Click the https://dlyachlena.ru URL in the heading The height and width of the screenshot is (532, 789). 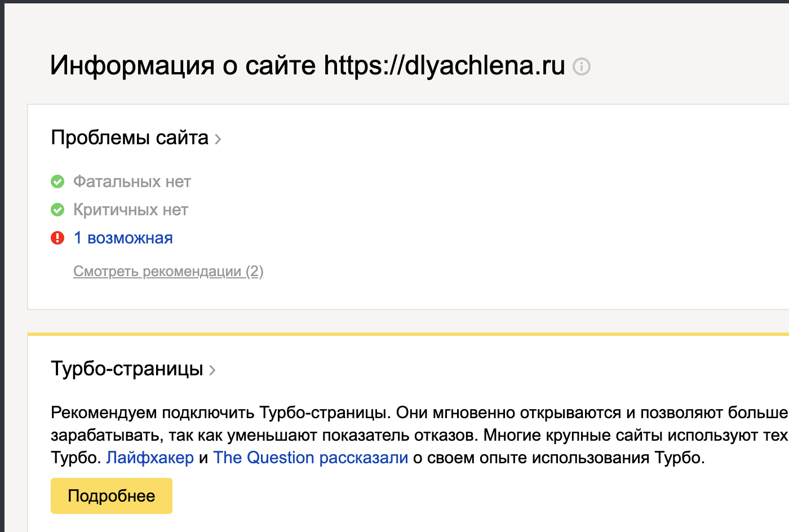click(444, 65)
